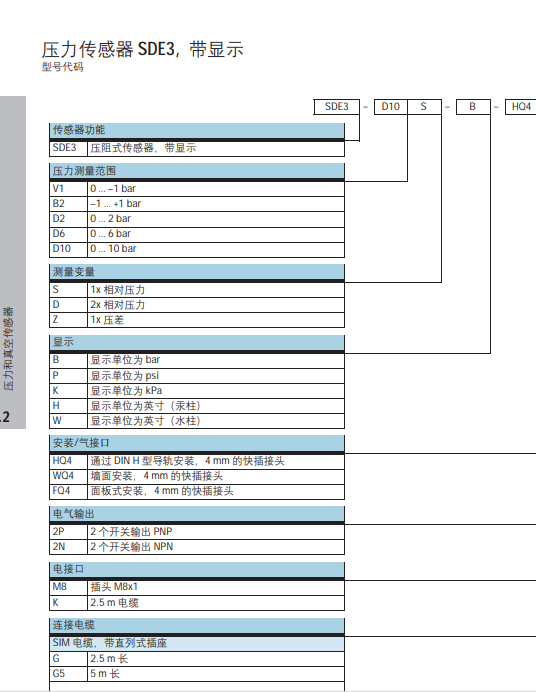Select the B2 row code cell
Viewport: 536px width, 692px height.
tap(68, 204)
